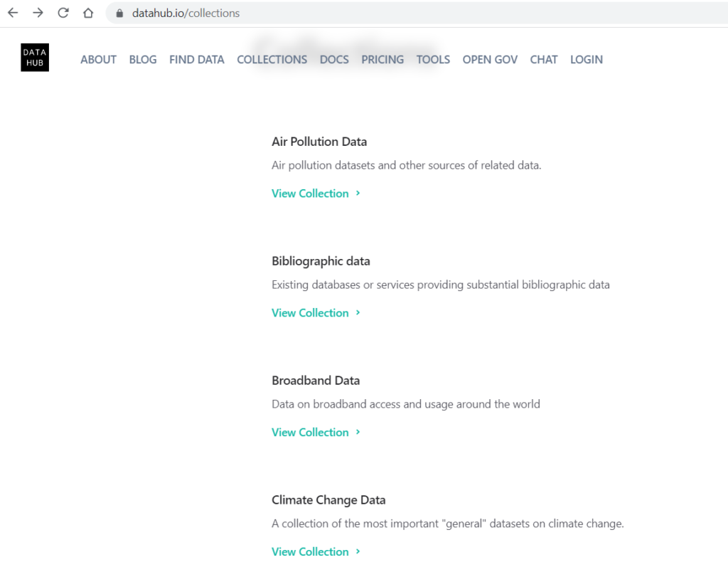Viewport: 728px width, 567px height.
Task: View the Air Pollution Data collection
Action: (310, 193)
